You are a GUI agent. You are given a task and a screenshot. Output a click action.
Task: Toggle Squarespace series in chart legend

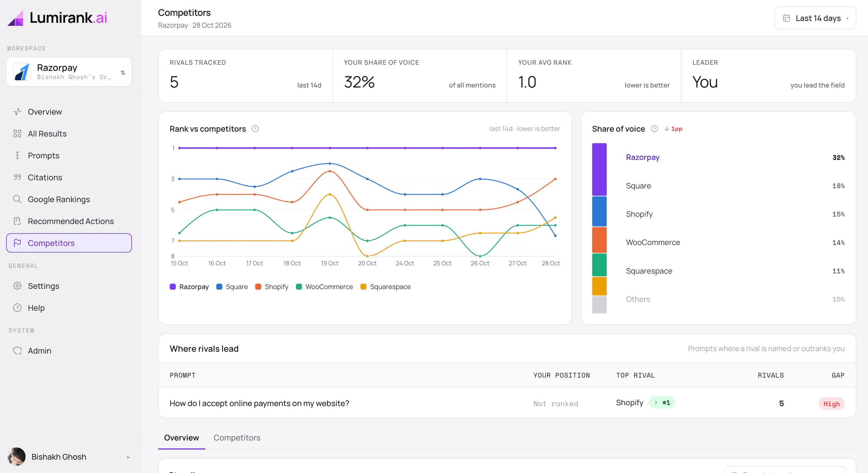click(385, 287)
